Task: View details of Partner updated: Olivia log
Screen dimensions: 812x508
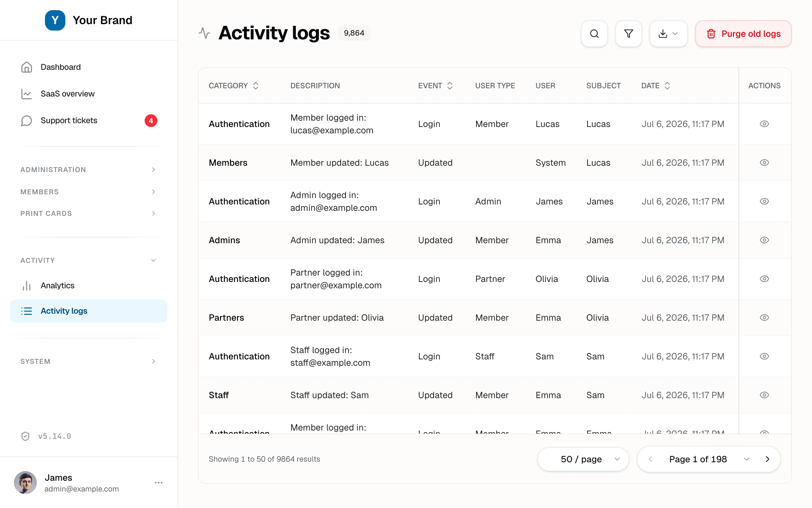Action: 764,317
